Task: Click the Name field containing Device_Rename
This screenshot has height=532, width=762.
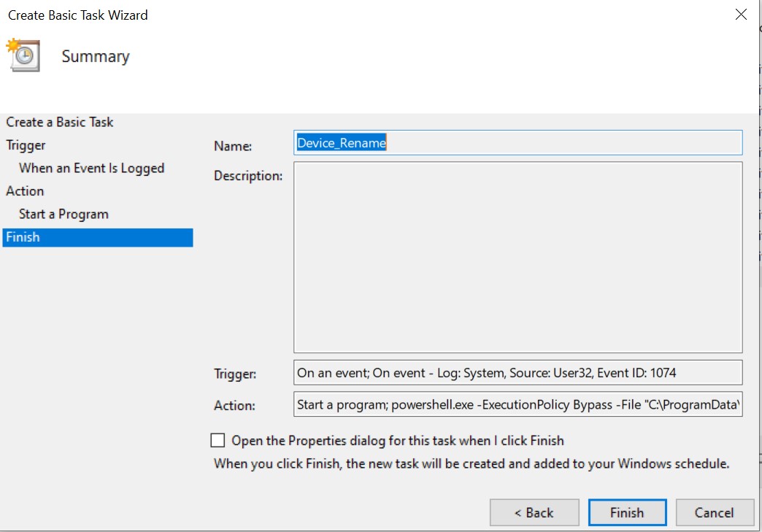Action: (x=517, y=143)
